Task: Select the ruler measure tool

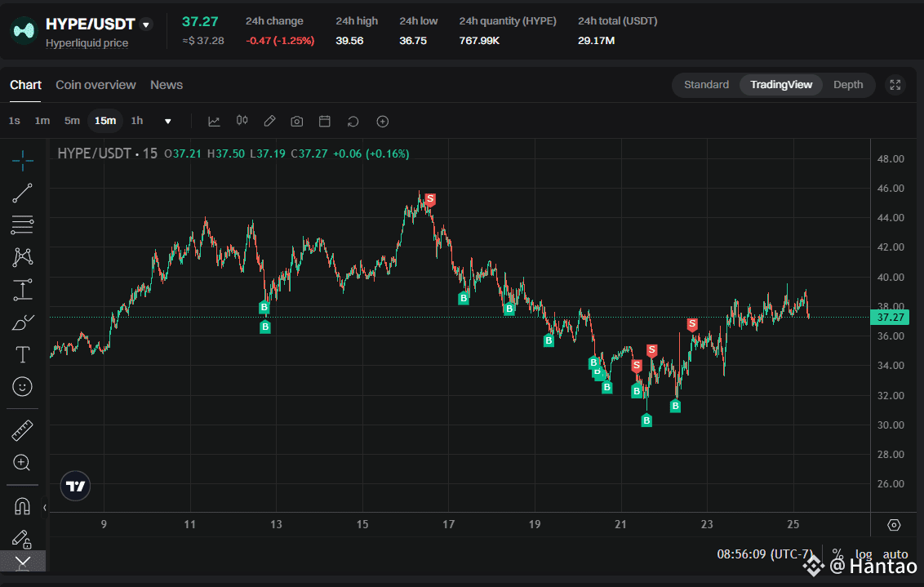Action: point(22,430)
